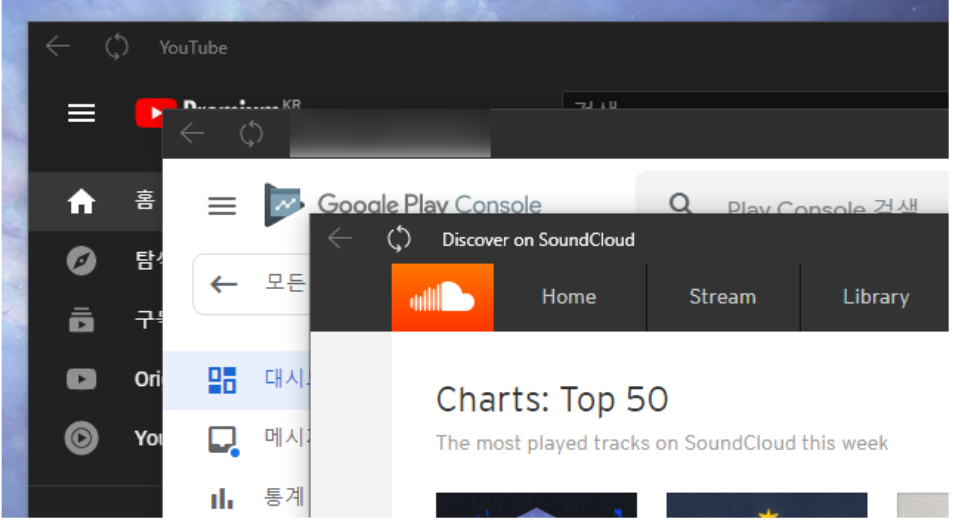The height and width of the screenshot is (529, 961).
Task: Click the 홈 label in the YouTube sidebar
Action: coord(145,200)
